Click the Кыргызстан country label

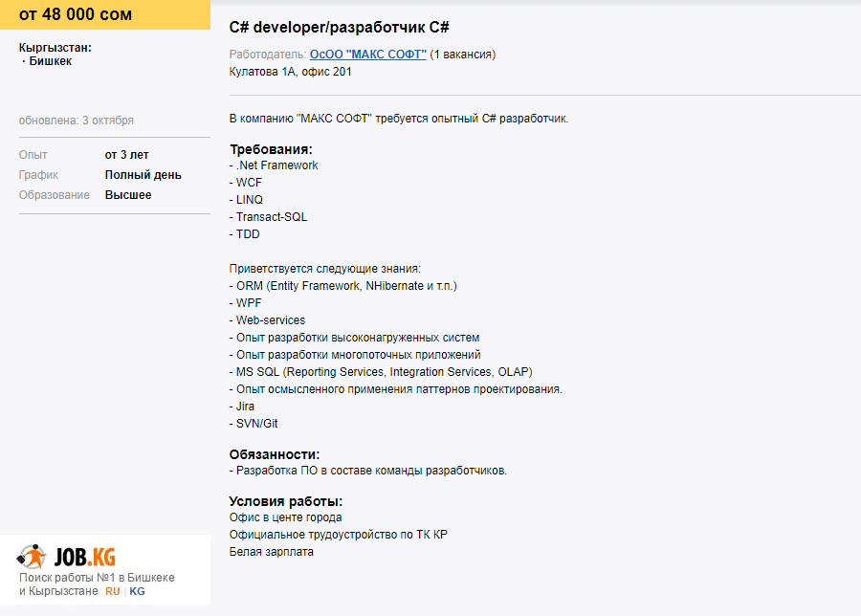[55, 48]
